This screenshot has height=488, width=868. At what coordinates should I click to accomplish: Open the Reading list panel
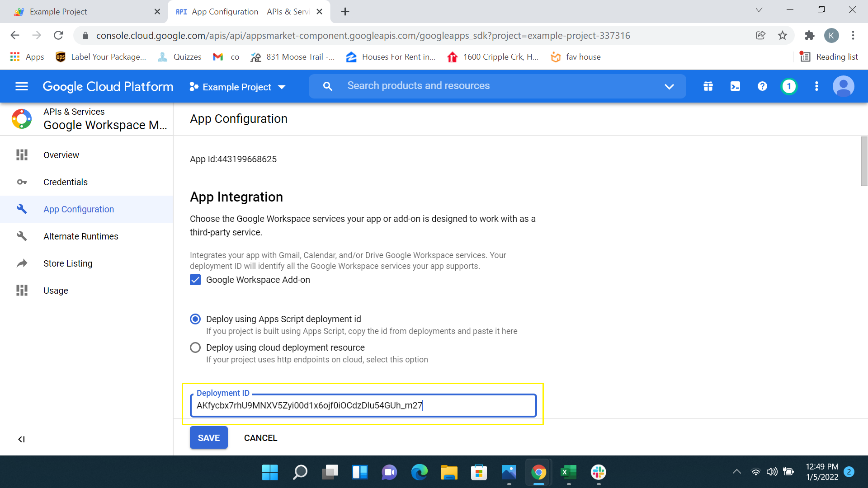click(829, 57)
